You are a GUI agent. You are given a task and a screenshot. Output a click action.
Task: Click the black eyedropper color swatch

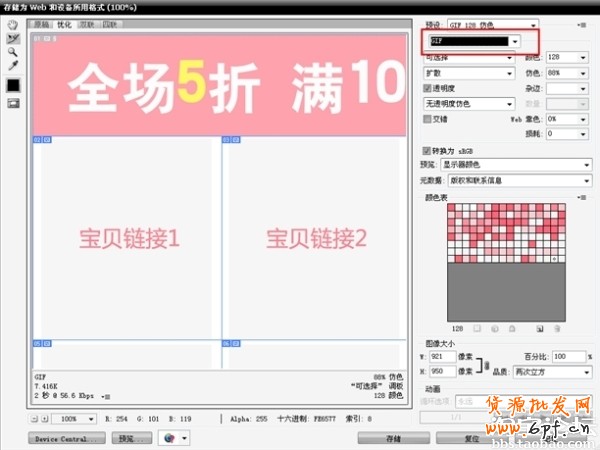pyautogui.click(x=14, y=85)
